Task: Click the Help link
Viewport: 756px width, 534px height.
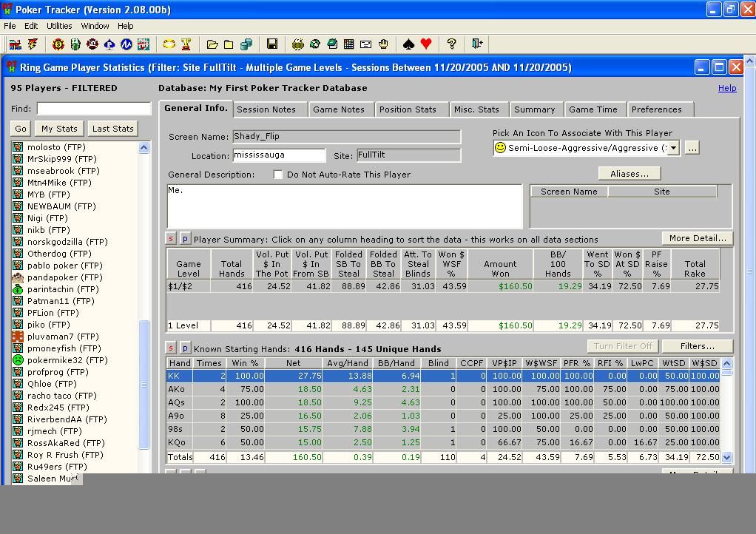Action: [727, 88]
